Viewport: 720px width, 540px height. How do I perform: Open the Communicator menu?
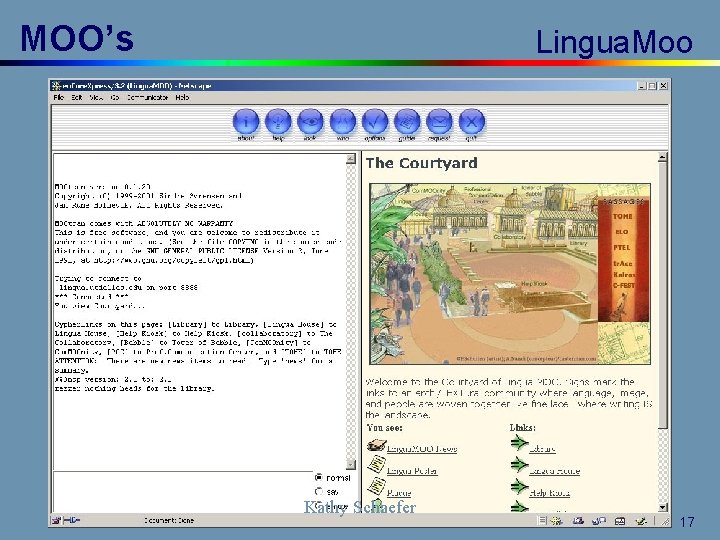pos(147,97)
